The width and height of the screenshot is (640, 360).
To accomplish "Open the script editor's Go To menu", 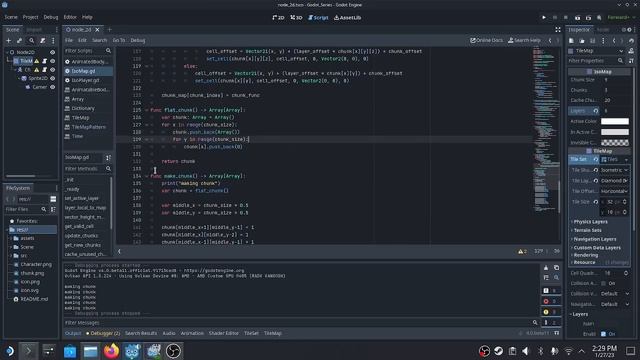I will [x=119, y=40].
